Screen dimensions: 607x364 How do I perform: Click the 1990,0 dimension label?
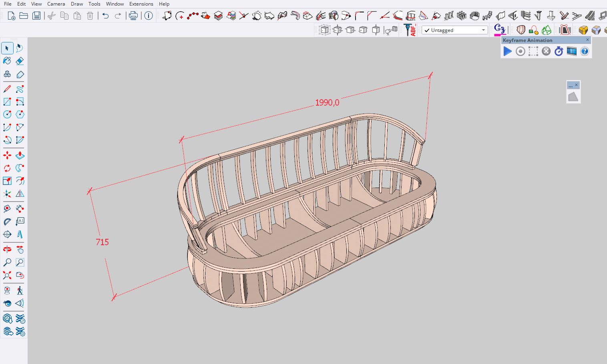tap(327, 103)
